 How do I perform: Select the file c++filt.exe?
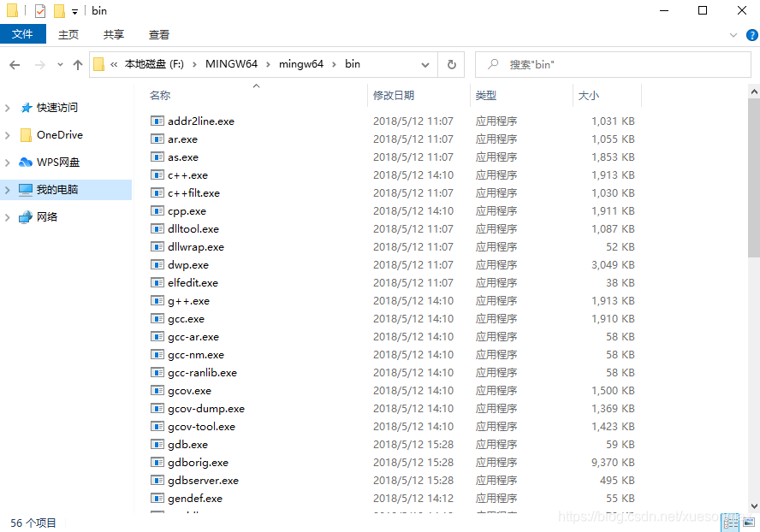194,193
